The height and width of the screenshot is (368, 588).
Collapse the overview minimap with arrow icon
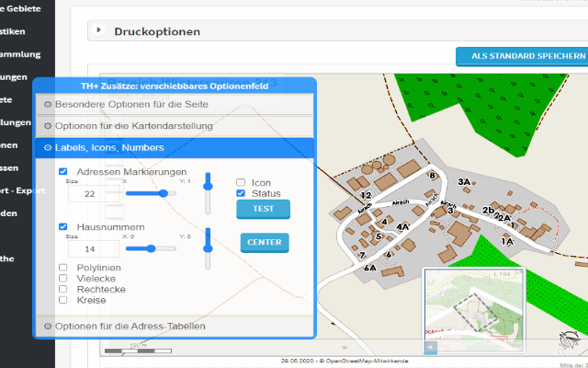point(431,348)
